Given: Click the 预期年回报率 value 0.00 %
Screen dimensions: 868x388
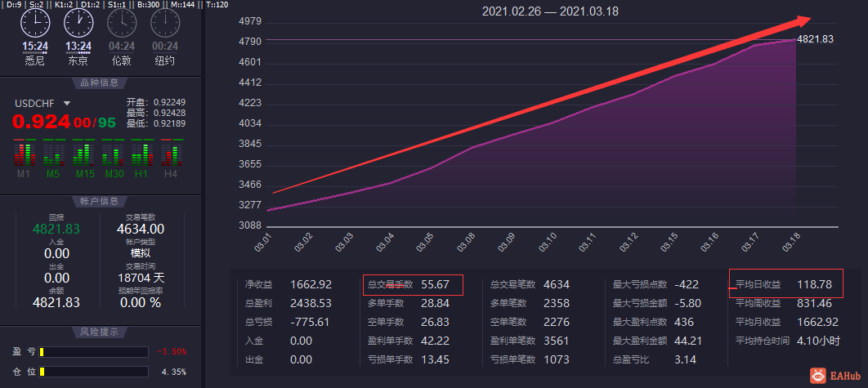Looking at the screenshot, I should [141, 302].
